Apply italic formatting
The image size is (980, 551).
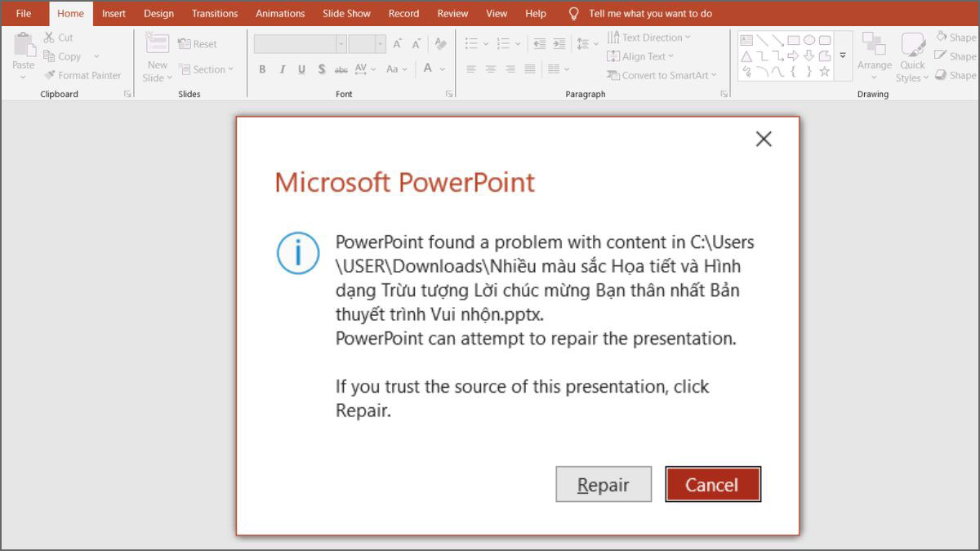pyautogui.click(x=283, y=69)
